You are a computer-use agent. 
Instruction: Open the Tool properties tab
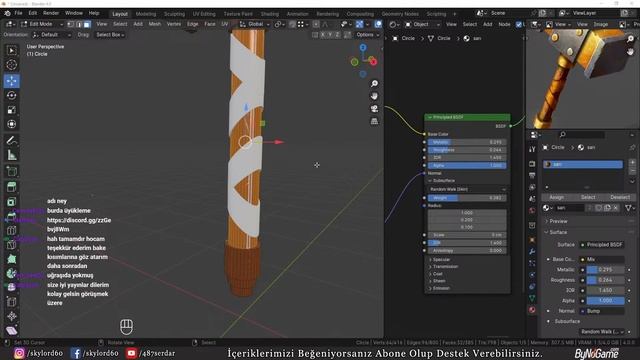(x=532, y=149)
